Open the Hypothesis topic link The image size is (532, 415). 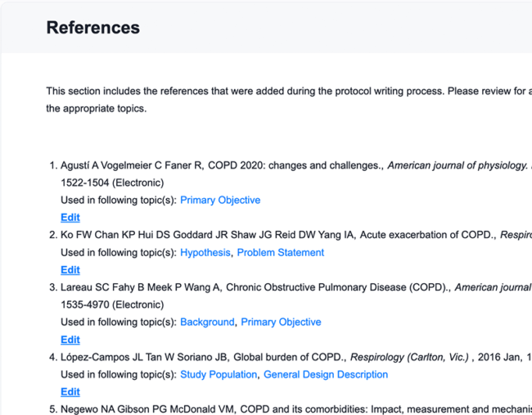click(205, 253)
